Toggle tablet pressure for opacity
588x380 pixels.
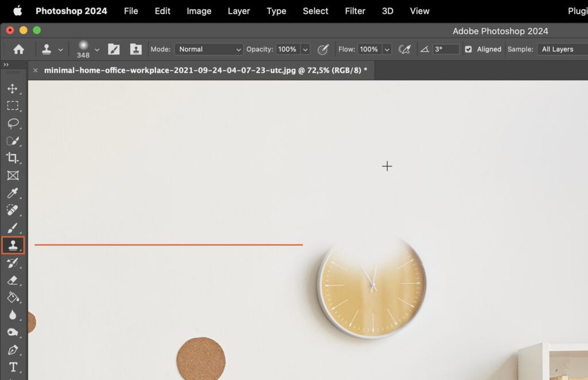[x=323, y=50]
